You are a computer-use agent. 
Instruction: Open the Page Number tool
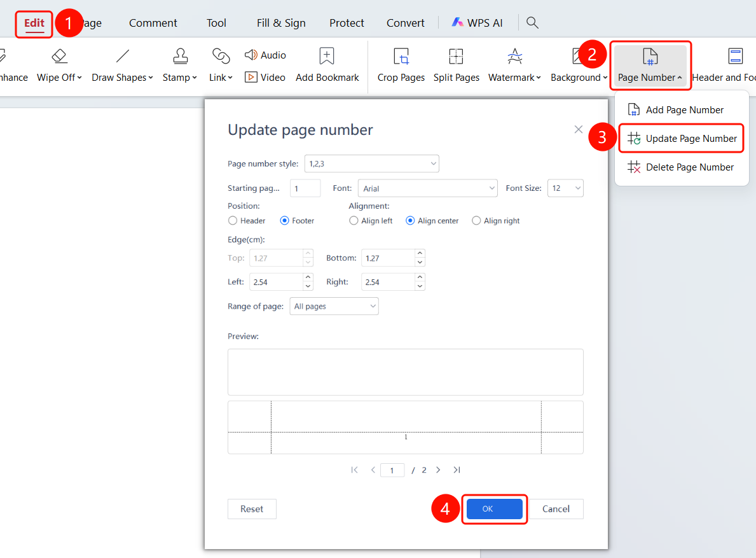click(x=650, y=65)
